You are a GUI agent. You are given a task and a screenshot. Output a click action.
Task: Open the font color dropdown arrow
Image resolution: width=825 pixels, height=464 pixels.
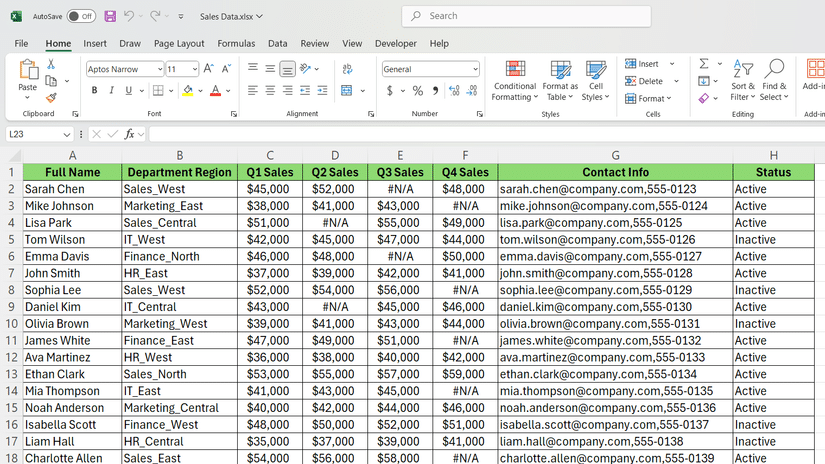(x=228, y=91)
